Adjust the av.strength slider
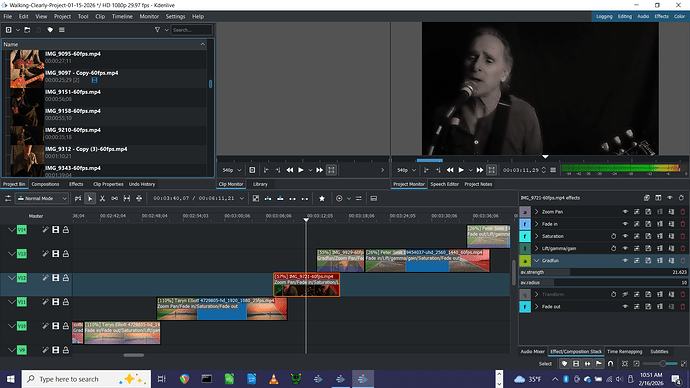Image resolution: width=690 pixels, height=388 pixels. pyautogui.click(x=603, y=272)
